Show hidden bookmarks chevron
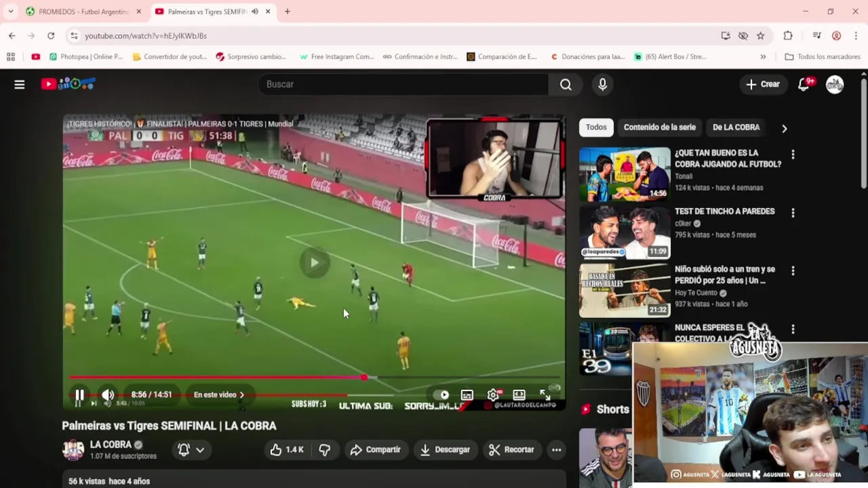The width and height of the screenshot is (868, 488). [763, 57]
